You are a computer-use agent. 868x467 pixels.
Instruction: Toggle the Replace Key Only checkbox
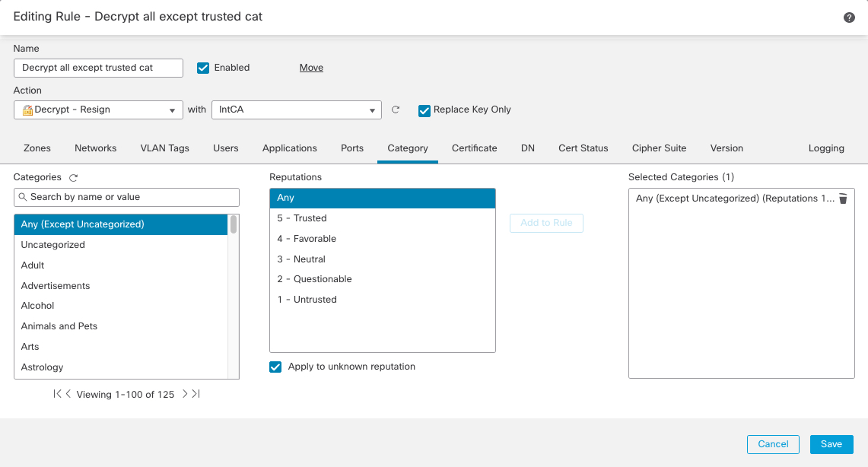[x=424, y=110]
